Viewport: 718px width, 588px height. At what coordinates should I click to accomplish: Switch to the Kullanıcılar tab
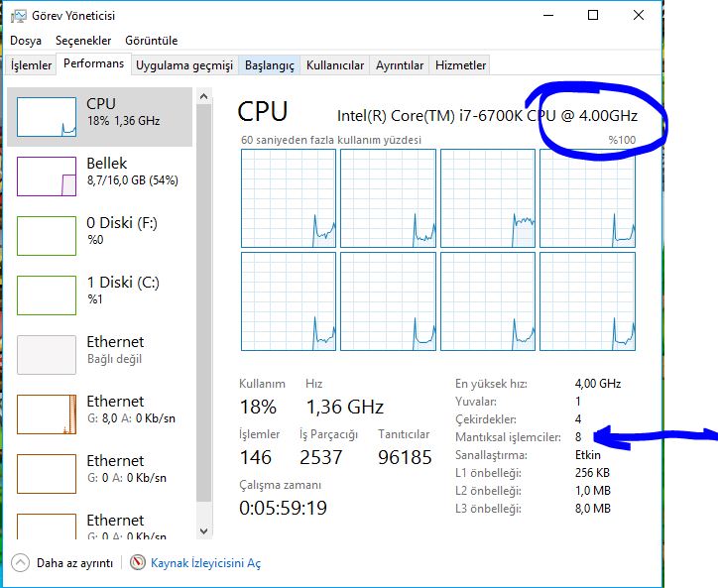(x=335, y=65)
